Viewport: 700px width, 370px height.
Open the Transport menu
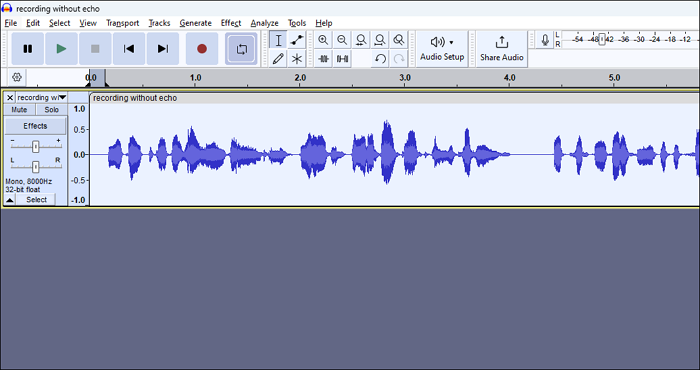[123, 23]
